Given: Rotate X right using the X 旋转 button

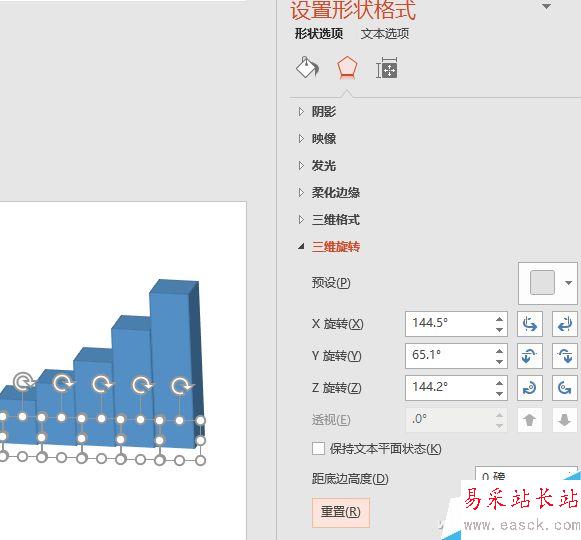Looking at the screenshot, I should pyautogui.click(x=564, y=324).
